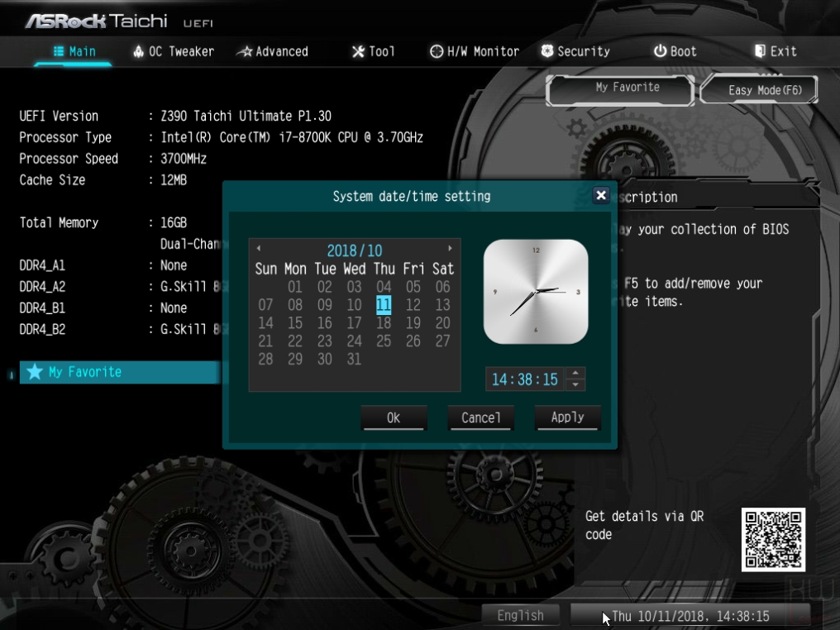Select date 01 in calendar
The image size is (840, 630).
(294, 287)
